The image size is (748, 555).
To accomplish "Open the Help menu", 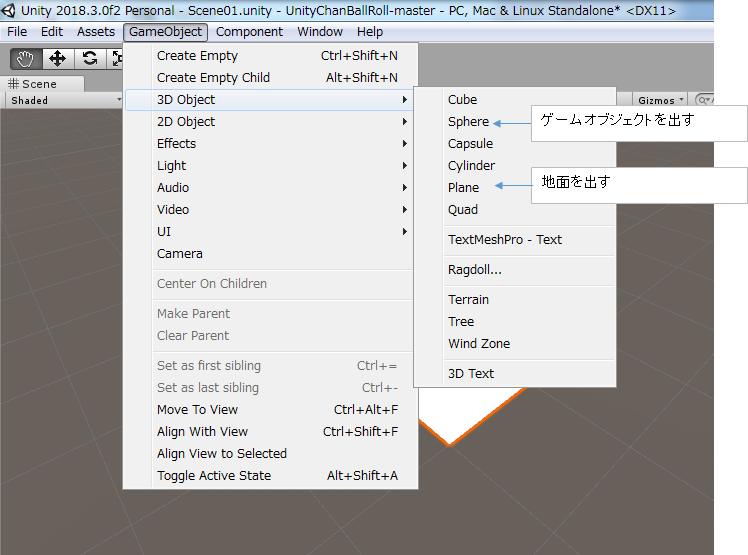I will (x=370, y=32).
